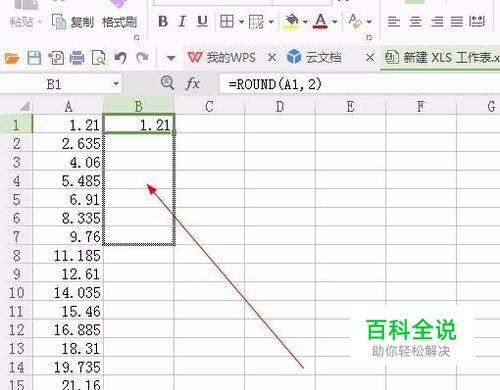The width and height of the screenshot is (500, 390).
Task: Print the document
Action: pos(77,58)
